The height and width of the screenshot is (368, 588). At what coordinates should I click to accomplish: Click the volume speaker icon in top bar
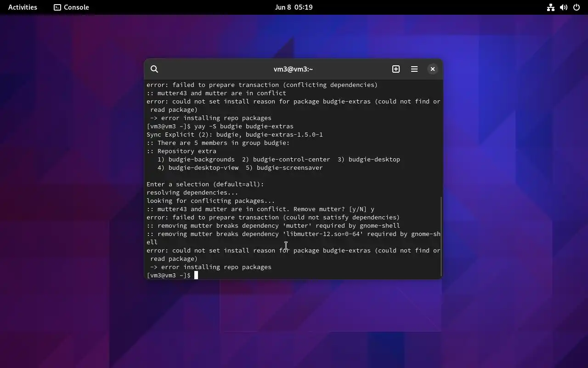pyautogui.click(x=564, y=7)
